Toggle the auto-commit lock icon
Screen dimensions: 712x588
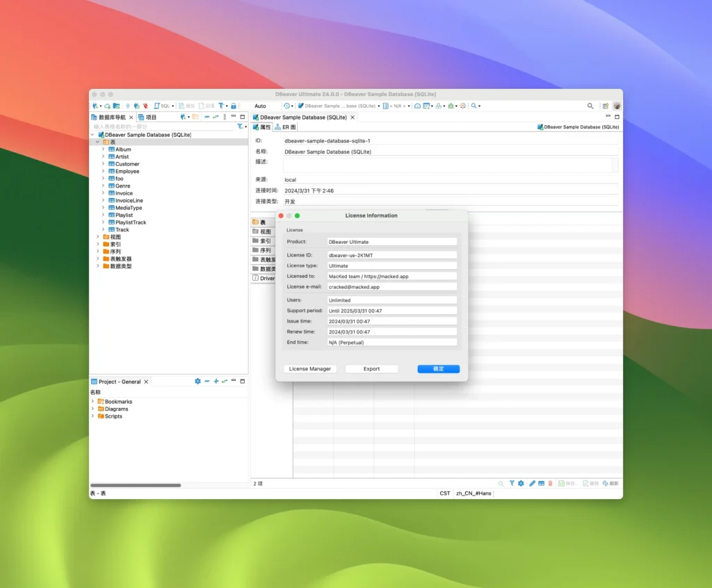point(234,106)
